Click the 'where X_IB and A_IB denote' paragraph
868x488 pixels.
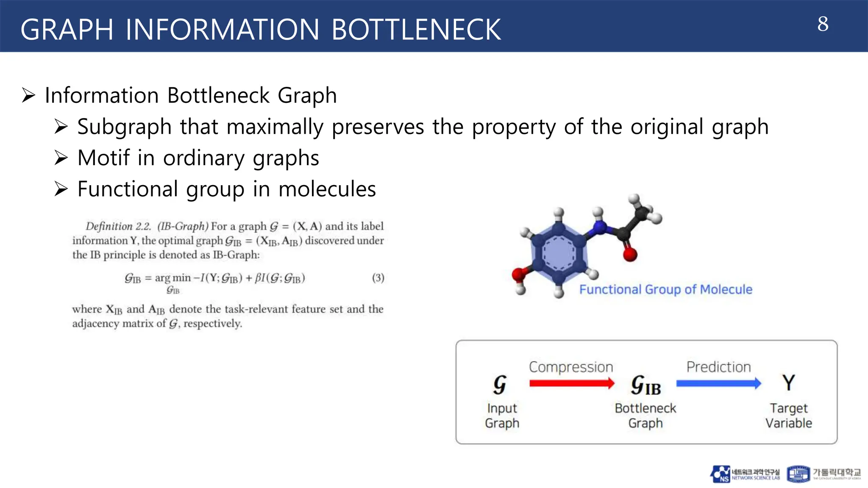[x=228, y=316]
